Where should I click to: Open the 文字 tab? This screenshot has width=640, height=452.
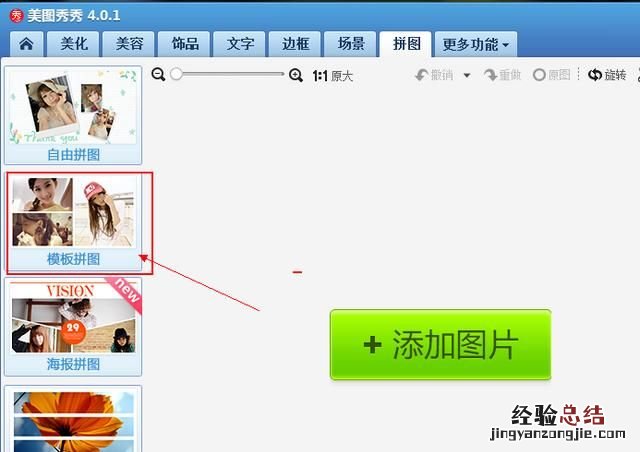pos(240,44)
